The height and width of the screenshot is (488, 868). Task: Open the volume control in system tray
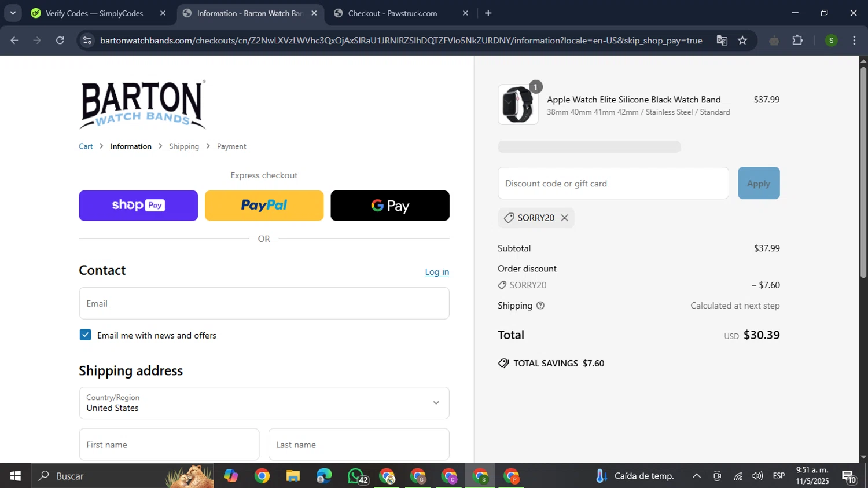[757, 476]
